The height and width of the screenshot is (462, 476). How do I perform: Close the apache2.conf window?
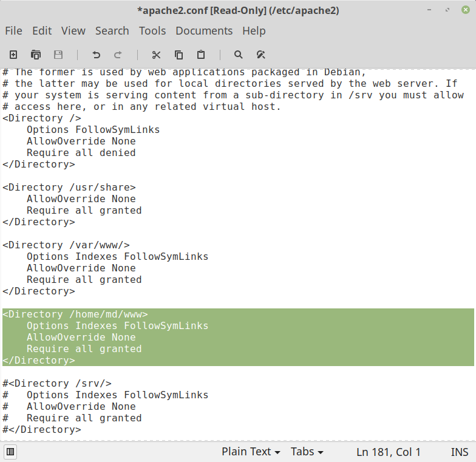[x=465, y=10]
